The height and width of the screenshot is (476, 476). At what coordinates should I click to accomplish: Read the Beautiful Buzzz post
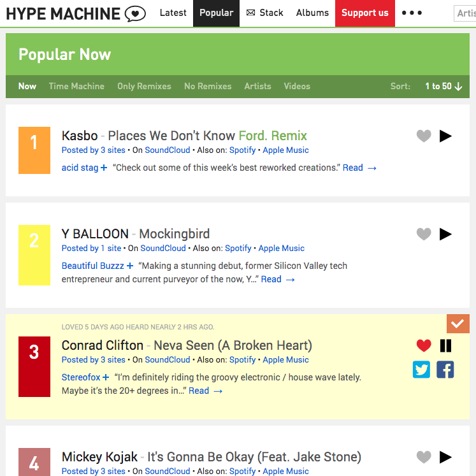(x=278, y=279)
